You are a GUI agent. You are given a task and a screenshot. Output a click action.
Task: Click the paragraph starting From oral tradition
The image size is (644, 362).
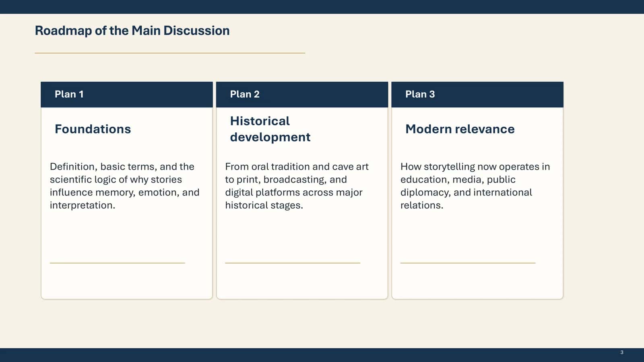point(297,186)
